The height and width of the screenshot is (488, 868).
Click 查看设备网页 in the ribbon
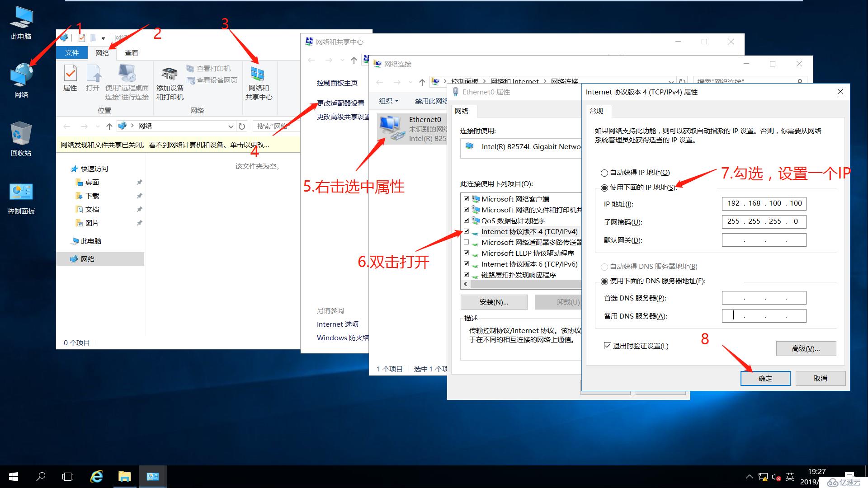pos(212,80)
